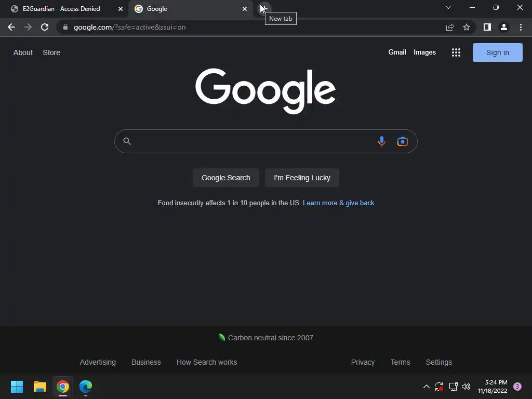Open the Google apps grid

tap(456, 52)
